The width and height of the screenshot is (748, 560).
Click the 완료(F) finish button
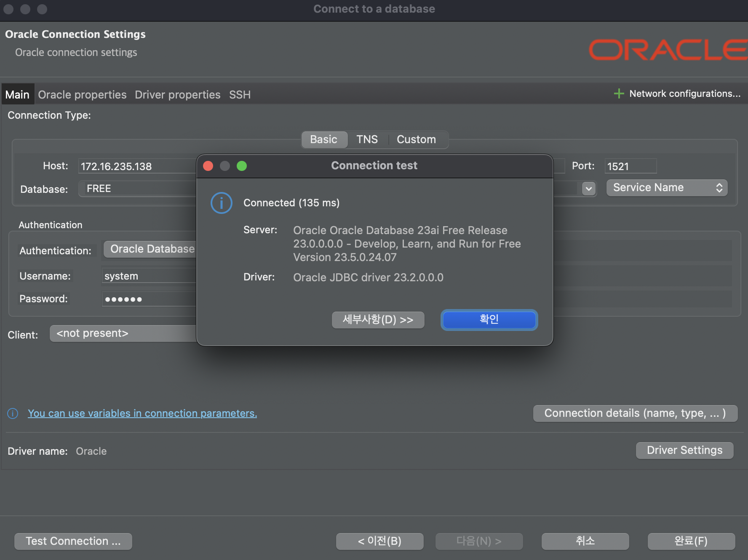(692, 541)
